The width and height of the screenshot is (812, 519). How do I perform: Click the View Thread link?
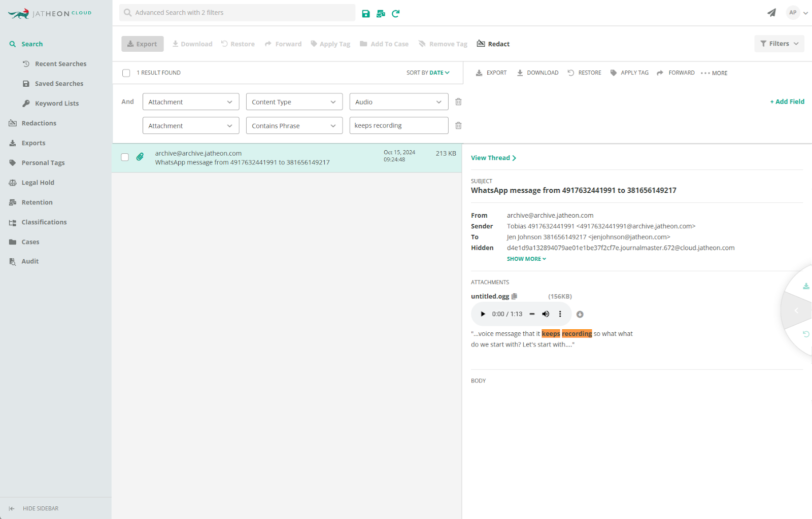pyautogui.click(x=493, y=158)
